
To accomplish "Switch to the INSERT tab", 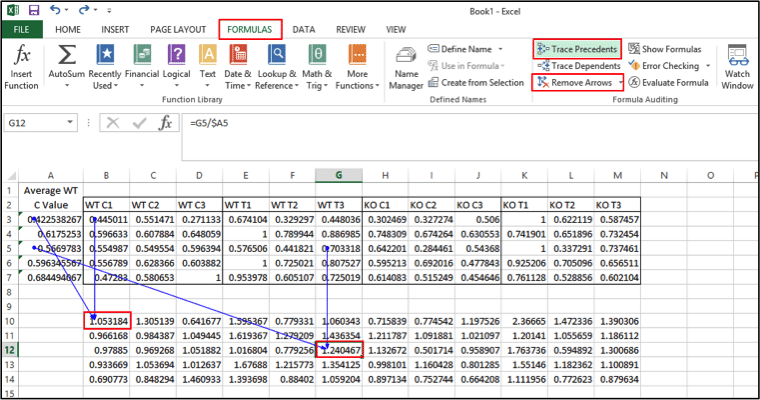I will (x=115, y=30).
